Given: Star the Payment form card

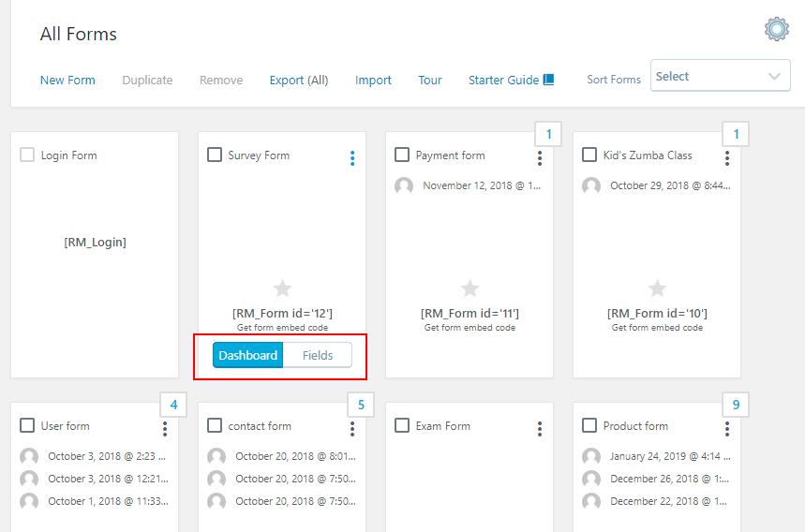Looking at the screenshot, I should [x=470, y=288].
